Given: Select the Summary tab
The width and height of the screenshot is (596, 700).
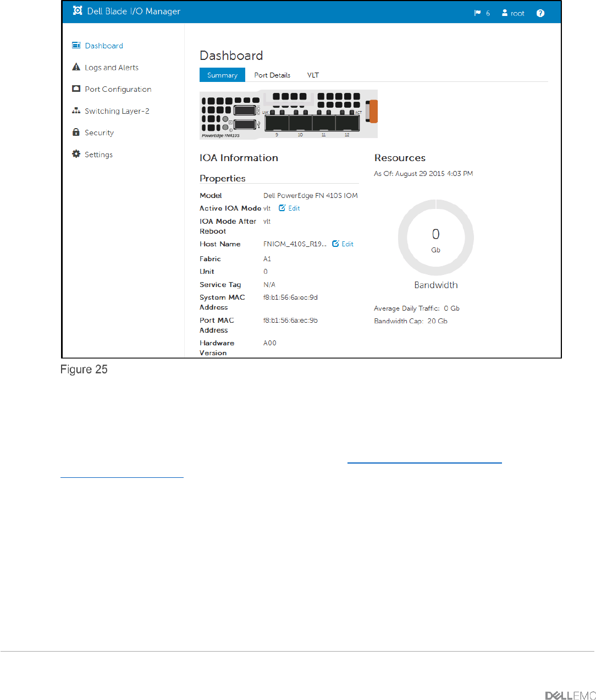Looking at the screenshot, I should [222, 75].
